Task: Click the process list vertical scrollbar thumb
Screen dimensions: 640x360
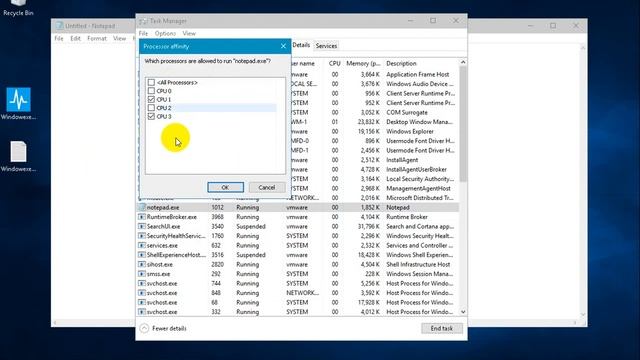Action: pyautogui.click(x=463, y=124)
